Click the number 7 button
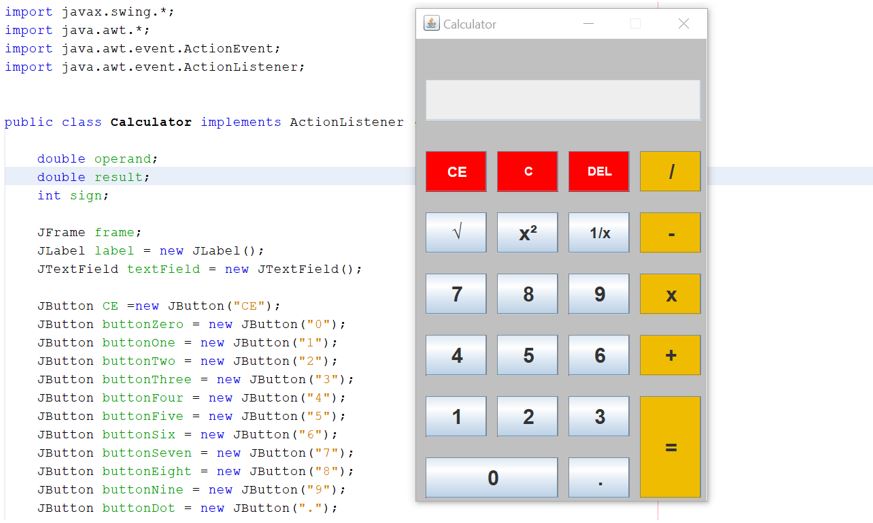This screenshot has width=873, height=523. point(456,294)
